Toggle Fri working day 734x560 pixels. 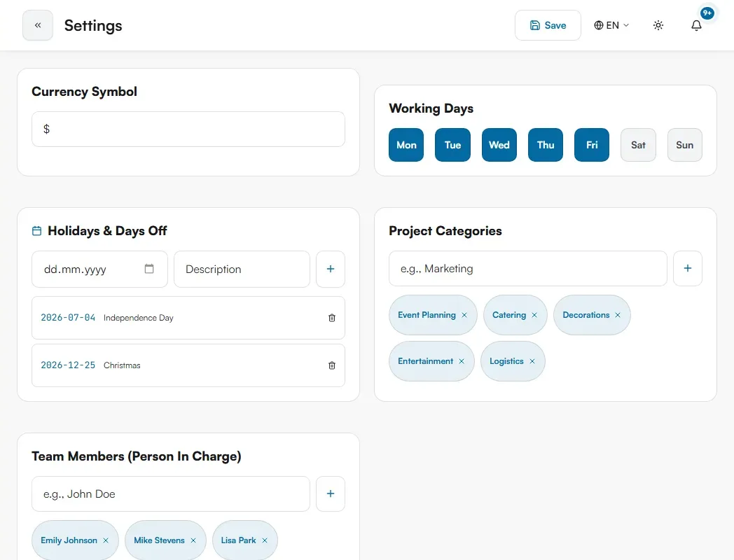coord(592,145)
